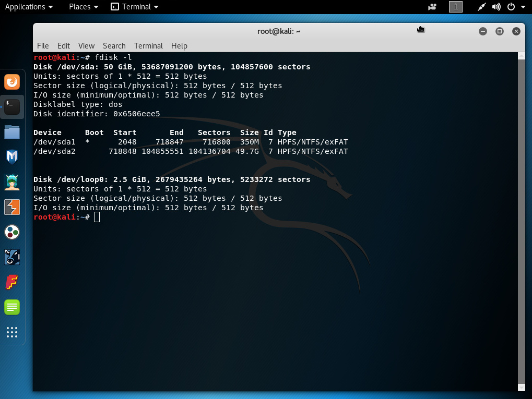Launch Firefox from the dock
Image resolution: width=532 pixels, height=399 pixels.
12,82
